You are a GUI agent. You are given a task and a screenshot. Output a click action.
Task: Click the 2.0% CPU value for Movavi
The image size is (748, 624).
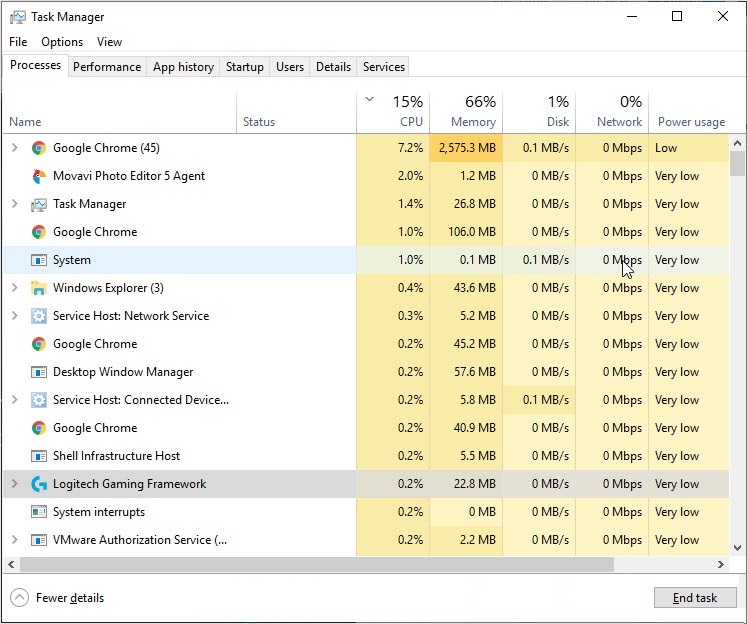(410, 176)
